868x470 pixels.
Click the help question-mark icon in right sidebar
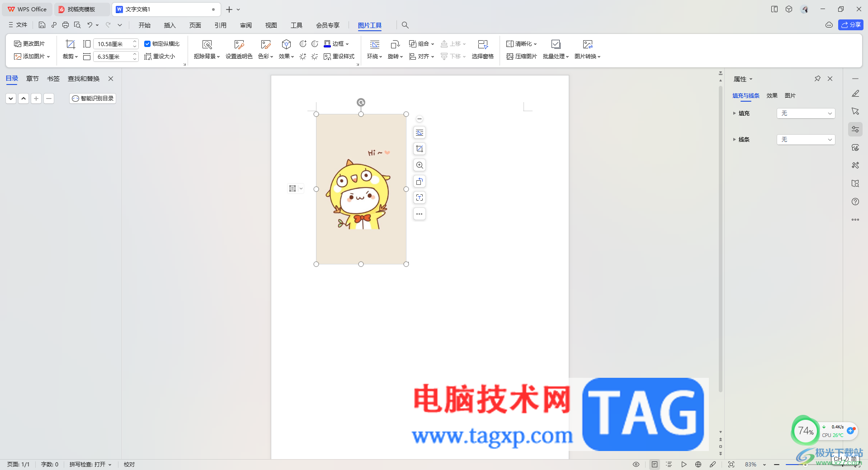pos(855,202)
